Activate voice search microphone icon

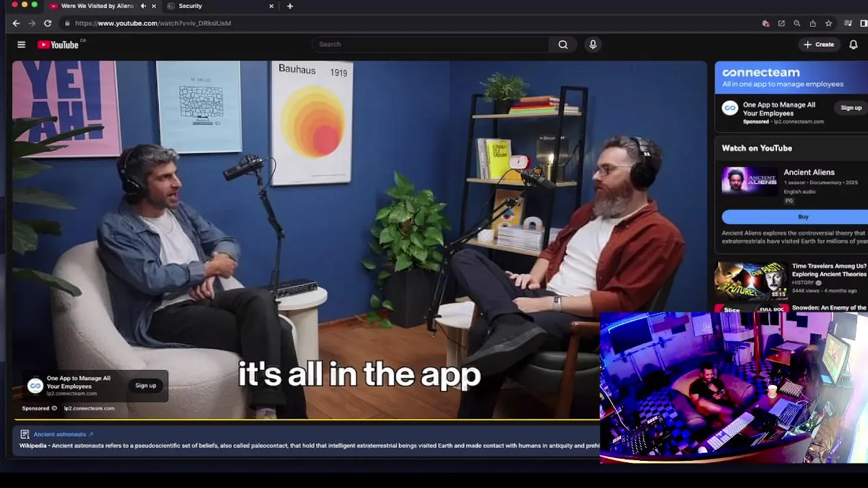click(x=593, y=45)
